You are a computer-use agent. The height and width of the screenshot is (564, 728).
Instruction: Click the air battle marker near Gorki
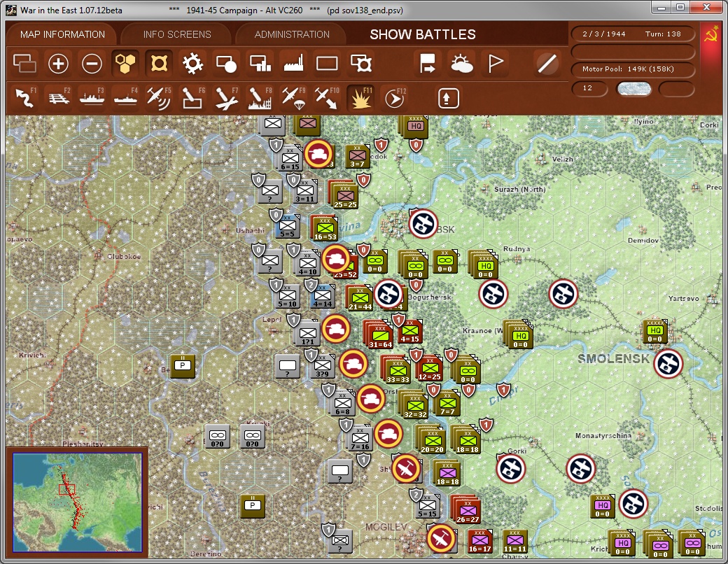(511, 468)
